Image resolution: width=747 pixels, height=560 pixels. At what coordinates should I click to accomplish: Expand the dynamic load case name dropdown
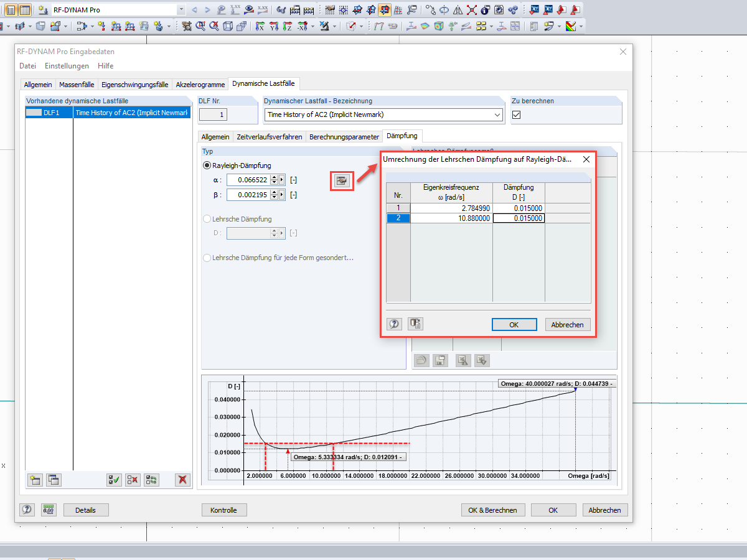497,114
